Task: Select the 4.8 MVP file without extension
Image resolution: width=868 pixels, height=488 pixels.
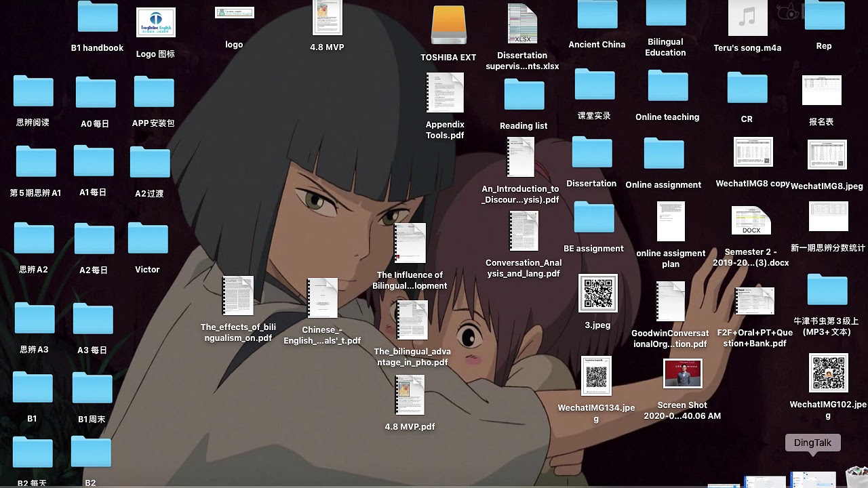Action: [327, 18]
